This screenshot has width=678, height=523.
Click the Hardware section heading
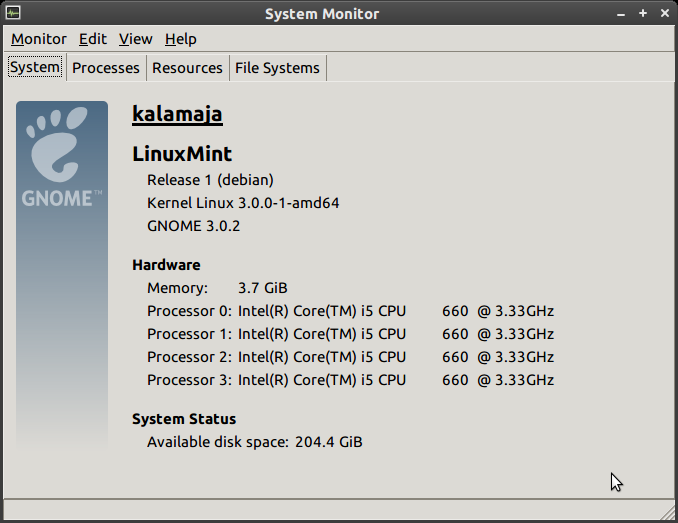[166, 265]
